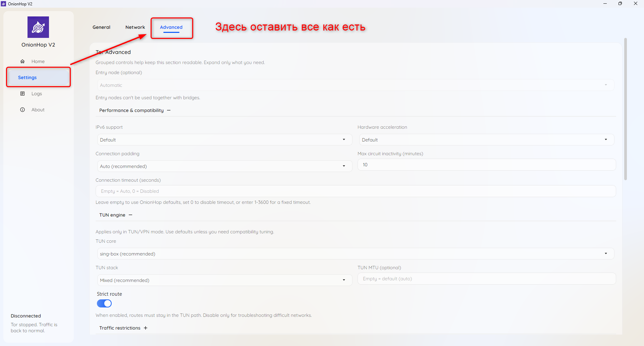Click the 'Entry node (optional)' label
Image resolution: width=644 pixels, height=346 pixels.
click(x=119, y=72)
